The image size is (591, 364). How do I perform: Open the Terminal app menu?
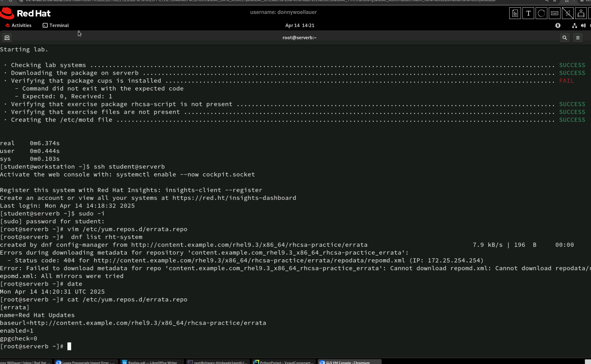pos(56,25)
